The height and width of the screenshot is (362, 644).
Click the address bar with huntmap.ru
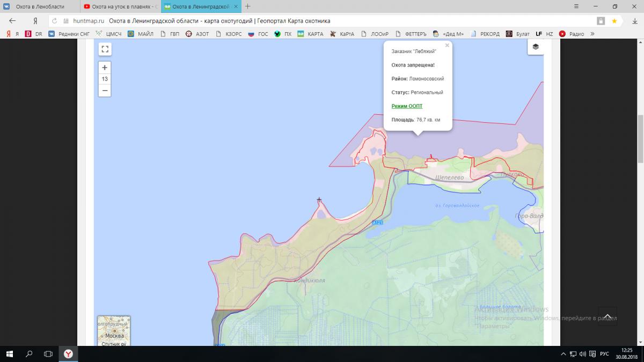click(322, 21)
